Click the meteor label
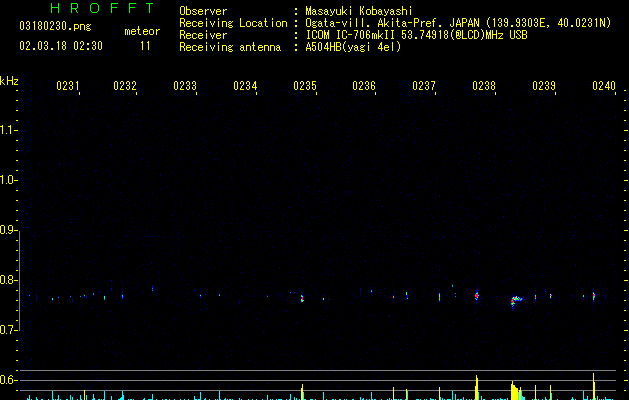This screenshot has width=629, height=400. pyautogui.click(x=142, y=31)
